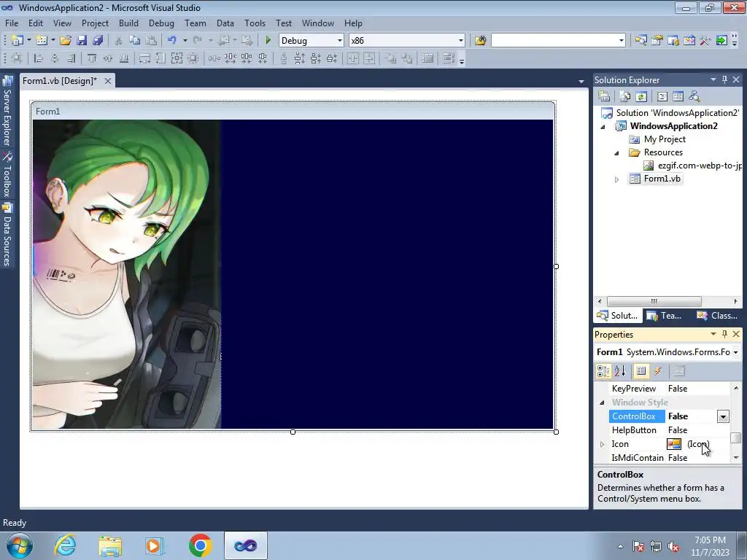Open the Debug menu
The width and height of the screenshot is (747, 560).
point(161,23)
